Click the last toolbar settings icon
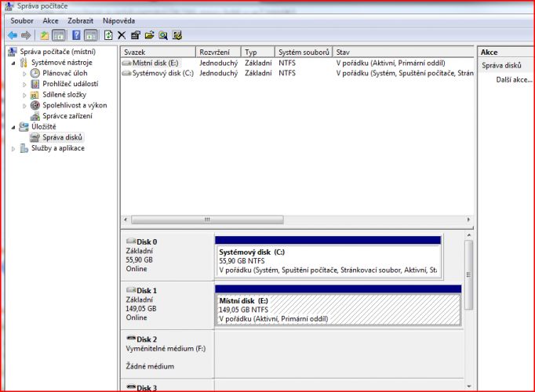The width and height of the screenshot is (535, 392). 177,35
